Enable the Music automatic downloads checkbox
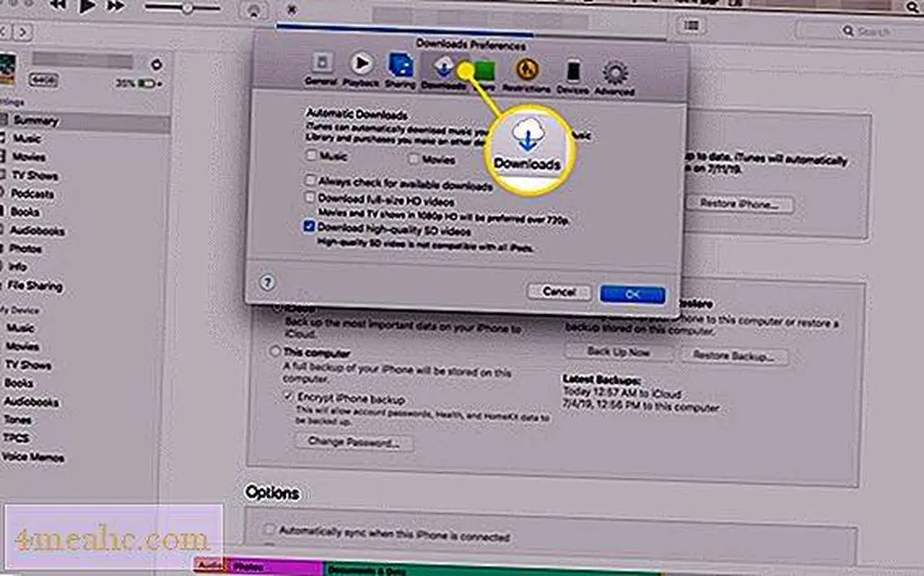The width and height of the screenshot is (924, 576). (x=311, y=158)
